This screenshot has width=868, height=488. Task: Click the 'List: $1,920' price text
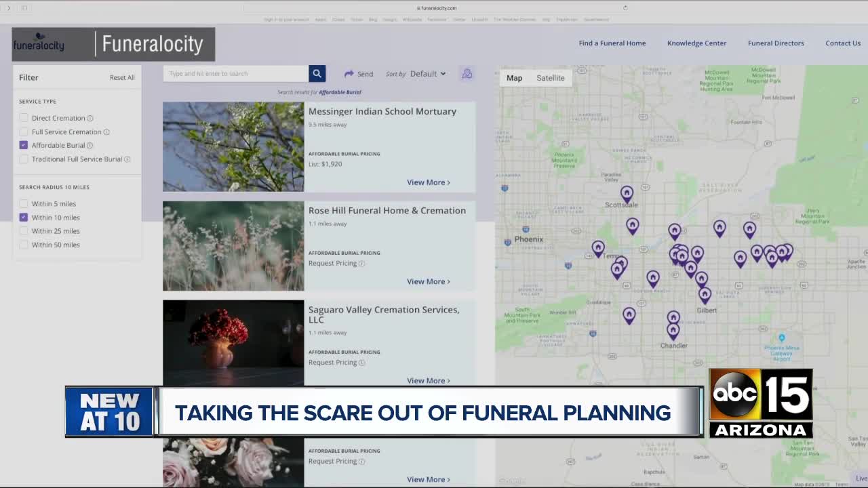325,164
